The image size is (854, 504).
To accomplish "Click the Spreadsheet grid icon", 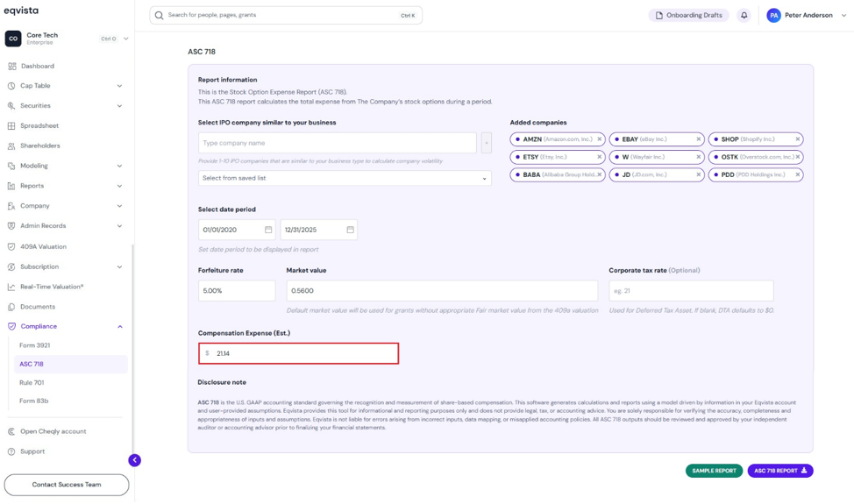I will click(x=11, y=125).
